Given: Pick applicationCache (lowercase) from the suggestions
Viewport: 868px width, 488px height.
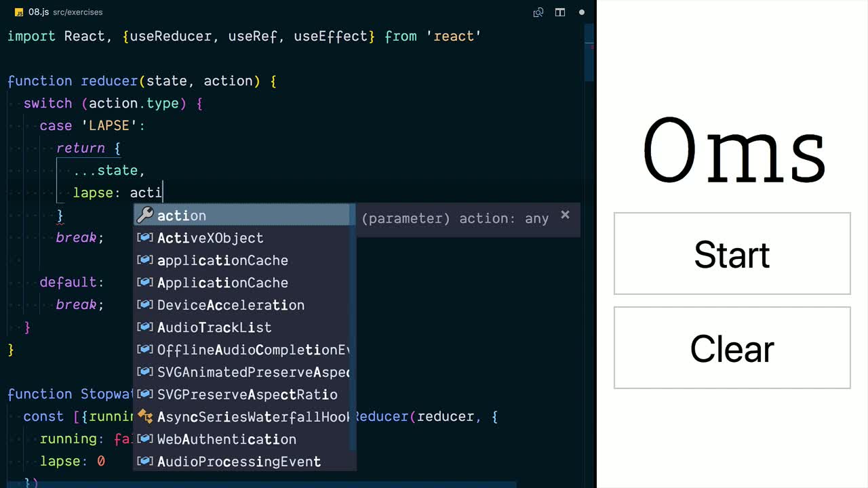Looking at the screenshot, I should 222,260.
